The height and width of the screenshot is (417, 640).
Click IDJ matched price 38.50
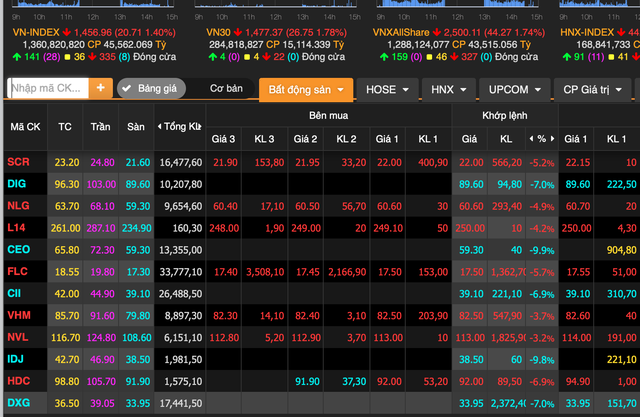471,360
